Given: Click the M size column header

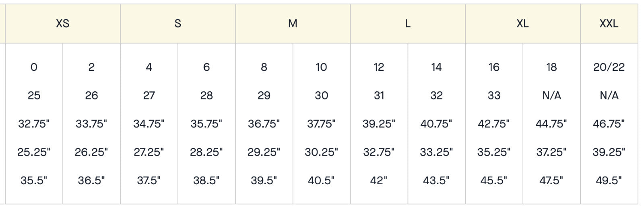Looking at the screenshot, I should pos(293,24).
